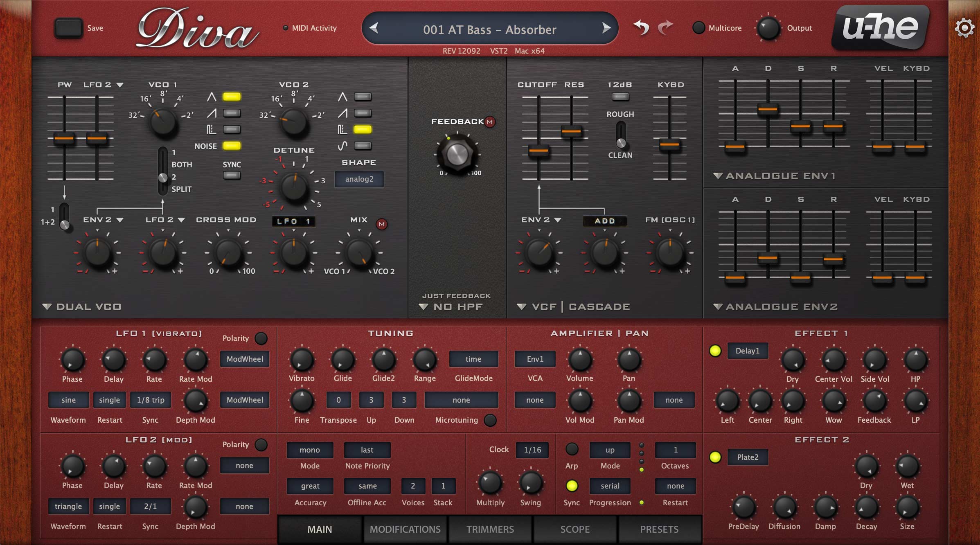Click the Feedback M modulation icon
Image resolution: width=980 pixels, height=545 pixels.
(x=490, y=122)
